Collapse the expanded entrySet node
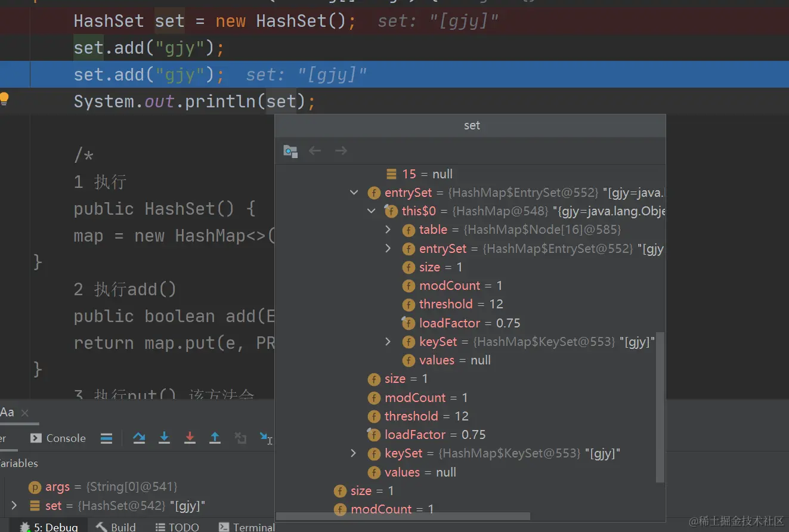The width and height of the screenshot is (789, 532). point(354,193)
